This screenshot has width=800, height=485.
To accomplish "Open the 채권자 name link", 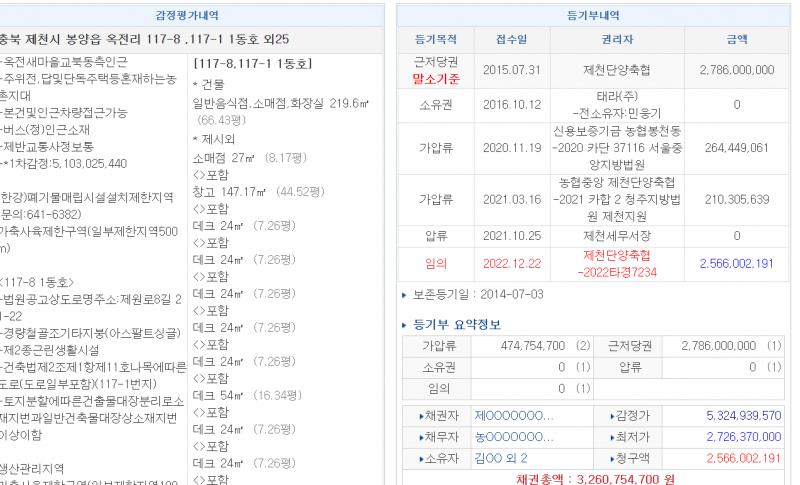I will click(513, 415).
